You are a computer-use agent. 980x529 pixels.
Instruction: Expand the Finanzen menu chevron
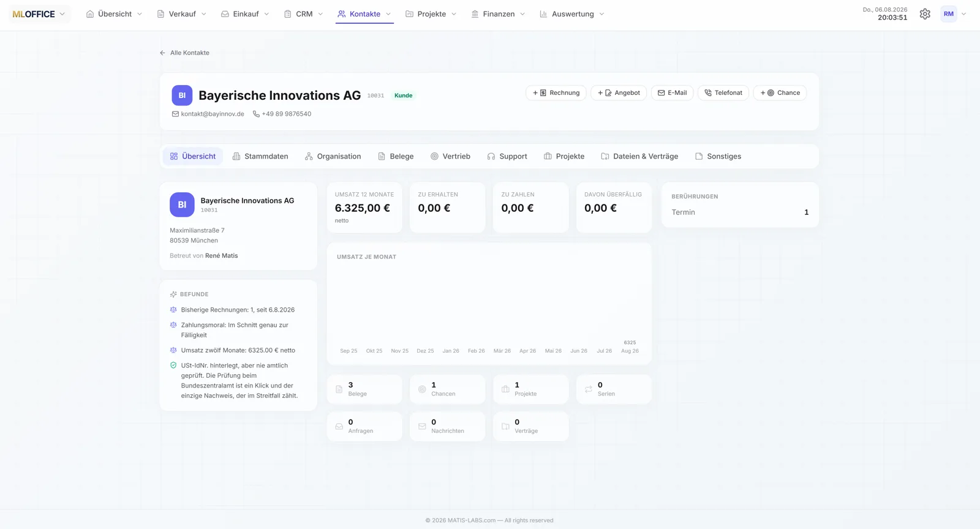(x=522, y=14)
